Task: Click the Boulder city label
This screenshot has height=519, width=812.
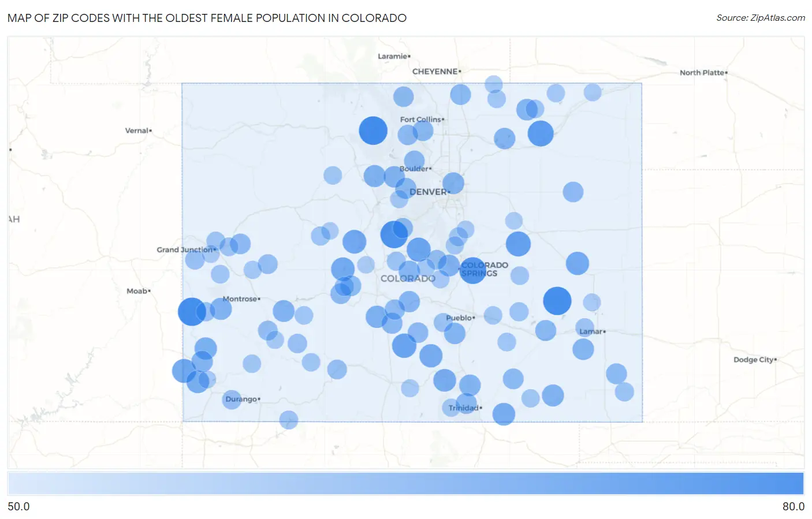Action: pos(415,169)
